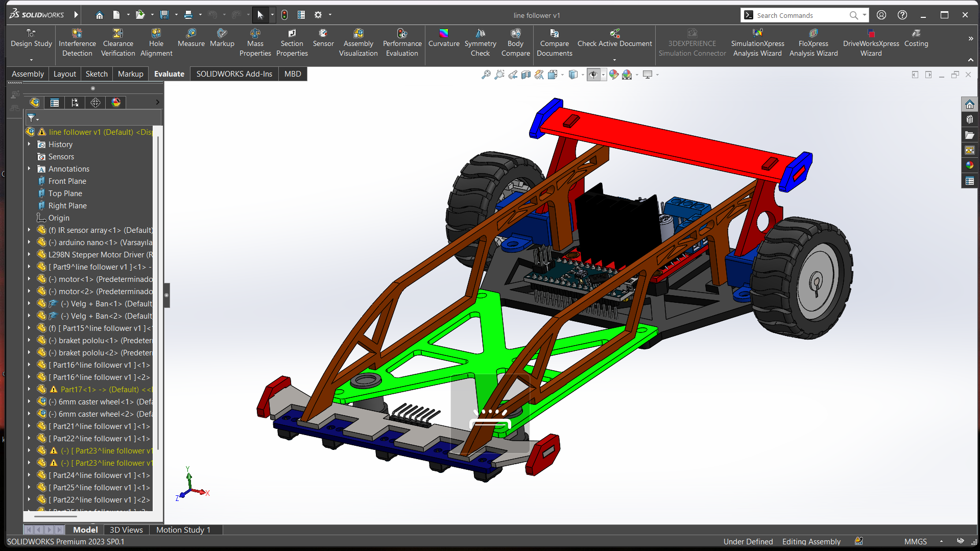Click Edit Appearance color ball in view toolbar
The image size is (980, 551).
click(x=613, y=75)
